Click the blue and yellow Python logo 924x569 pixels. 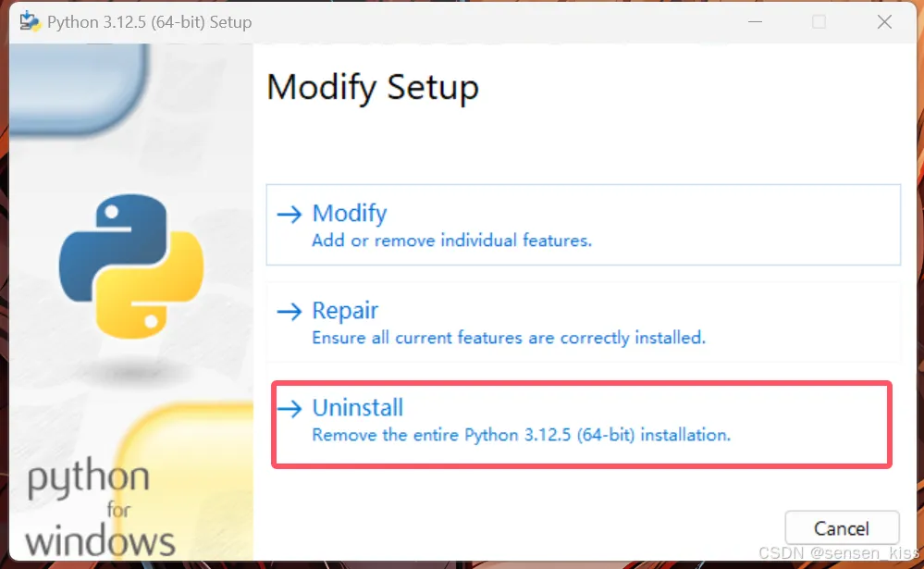pyautogui.click(x=131, y=266)
